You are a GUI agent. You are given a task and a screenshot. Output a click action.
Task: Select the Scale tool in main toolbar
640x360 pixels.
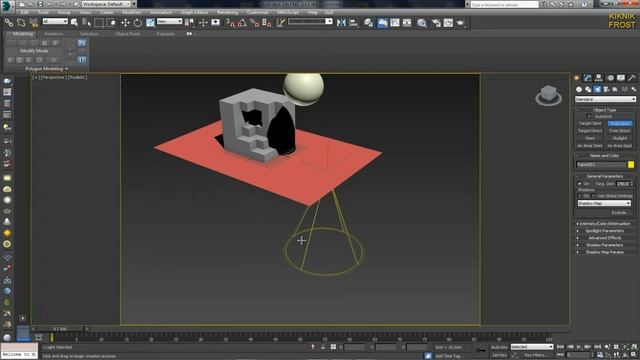click(150, 23)
